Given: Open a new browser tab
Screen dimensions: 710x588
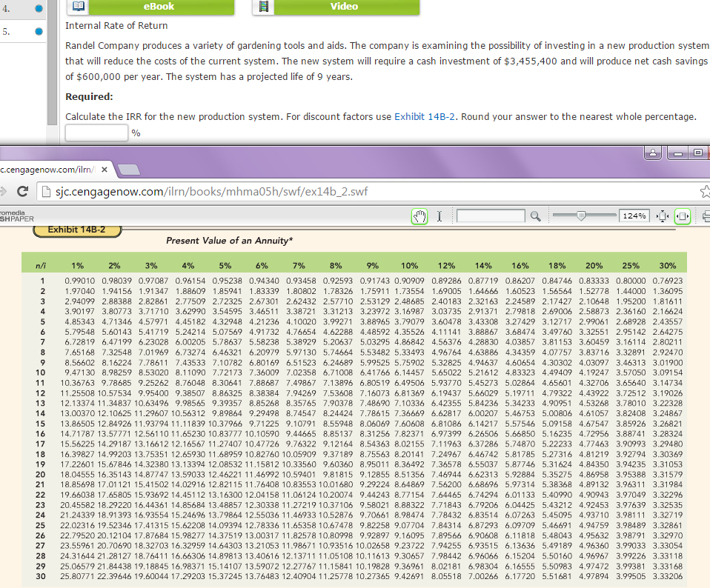Looking at the screenshot, I should click(x=129, y=170).
